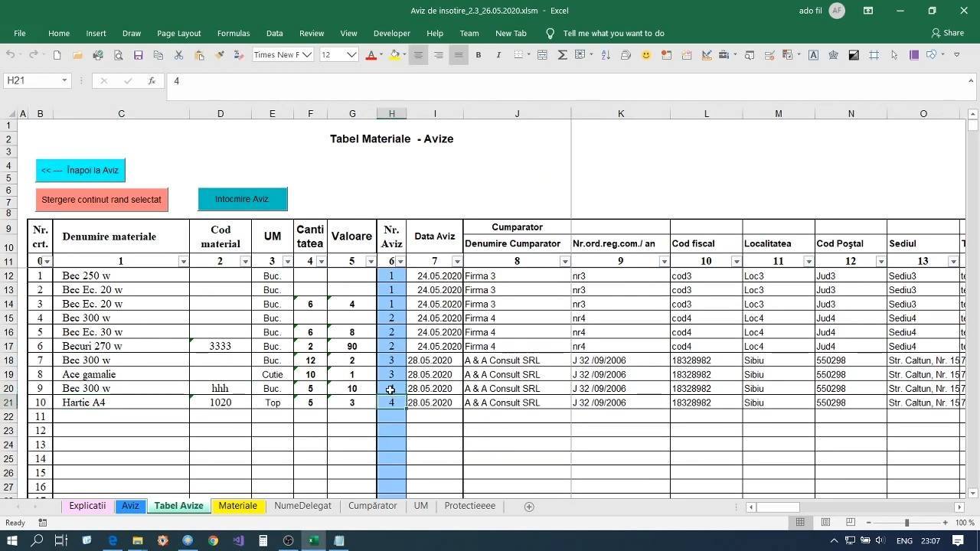Click cell with Hartie A4 in row 21
The width and height of the screenshot is (980, 551).
point(121,403)
